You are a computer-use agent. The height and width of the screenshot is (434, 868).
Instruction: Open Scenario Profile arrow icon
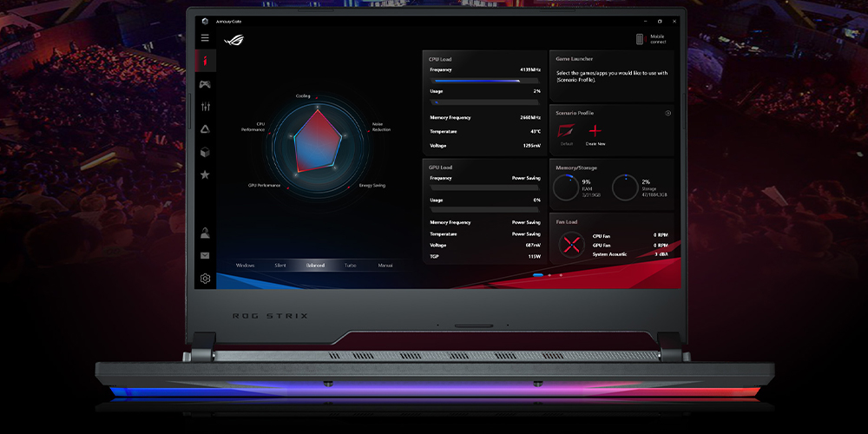coord(667,113)
